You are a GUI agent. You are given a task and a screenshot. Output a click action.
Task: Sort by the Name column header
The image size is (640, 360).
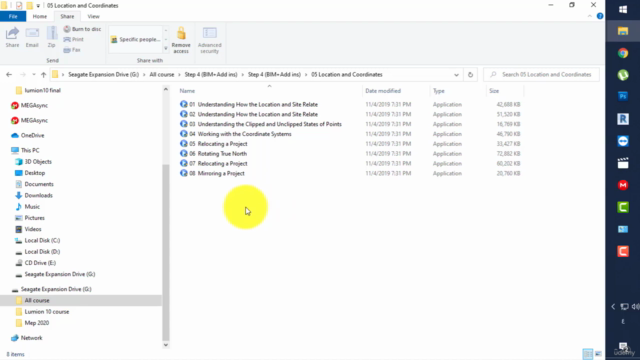click(187, 91)
